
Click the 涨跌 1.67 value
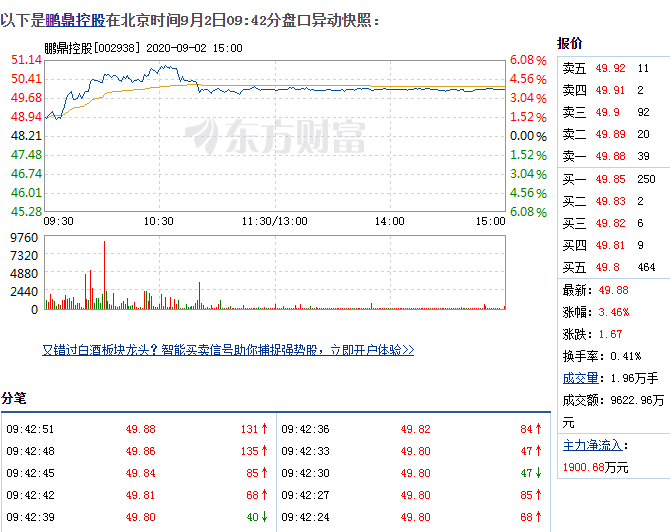click(x=610, y=334)
